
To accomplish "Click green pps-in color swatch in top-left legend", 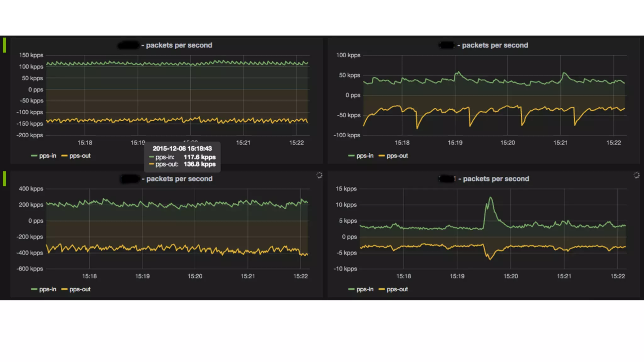I will [34, 156].
